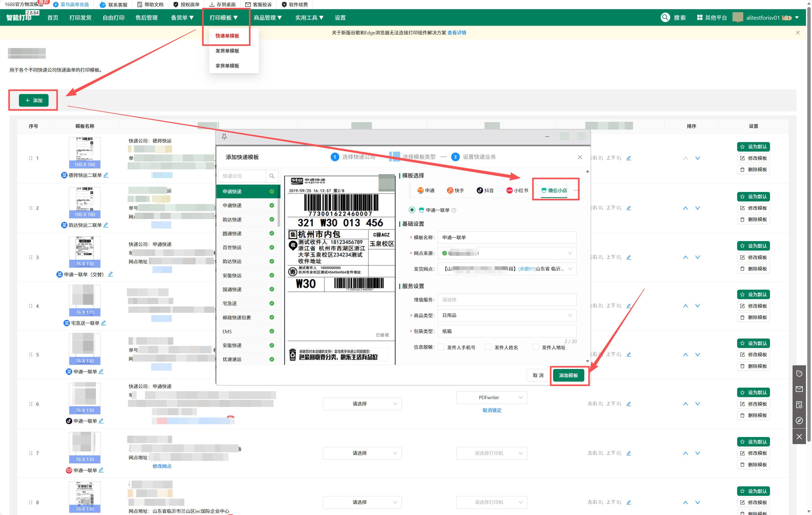This screenshot has height=515, width=812.
Task: Click edit pencil beside 德邦快递二联单 name
Action: [x=106, y=175]
